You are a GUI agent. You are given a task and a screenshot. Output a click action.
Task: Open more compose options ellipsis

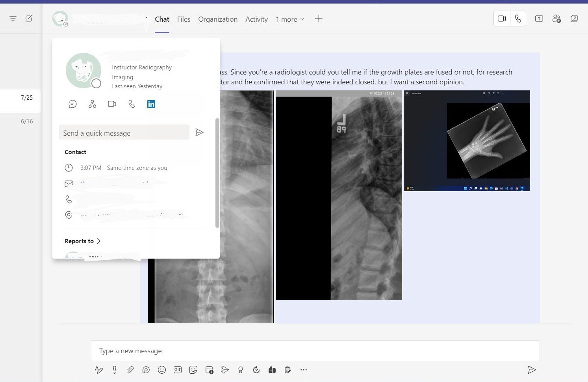tap(304, 370)
